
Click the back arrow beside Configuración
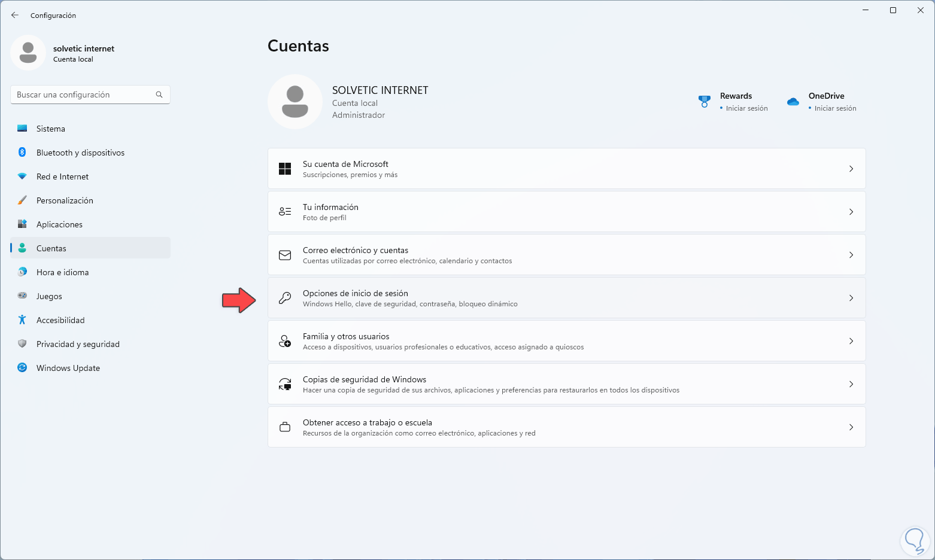click(x=15, y=15)
